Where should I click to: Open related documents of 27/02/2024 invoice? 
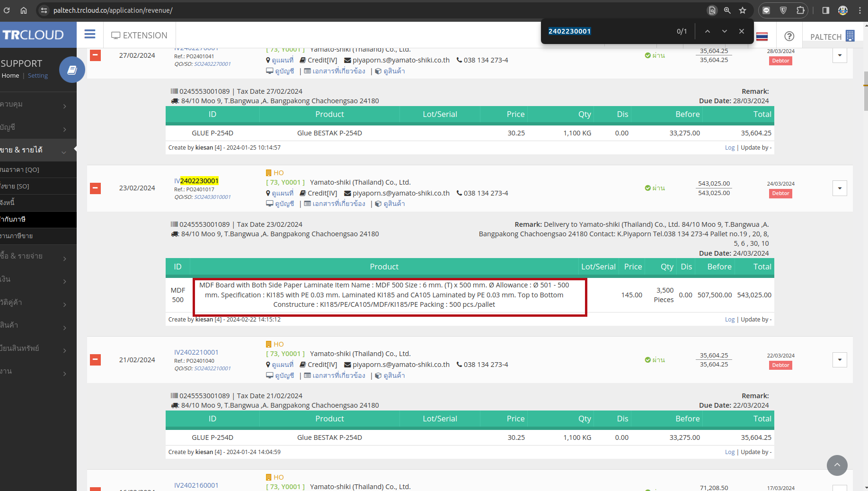pos(335,71)
